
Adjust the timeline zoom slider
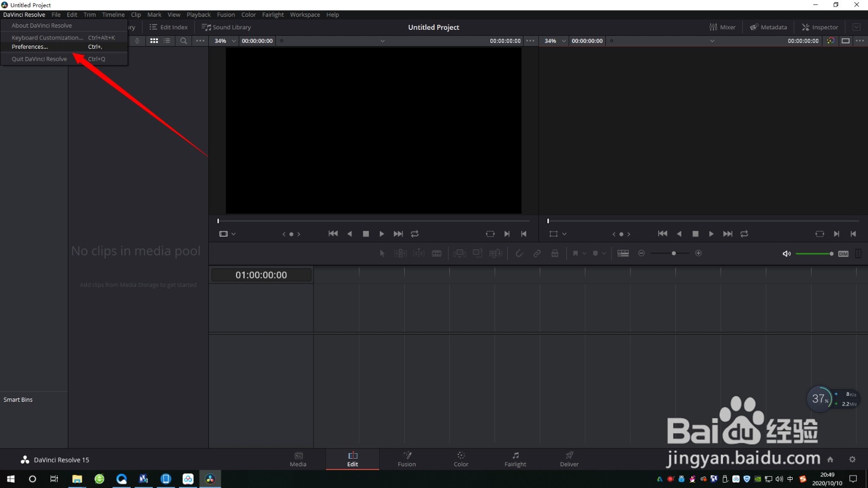coord(670,253)
